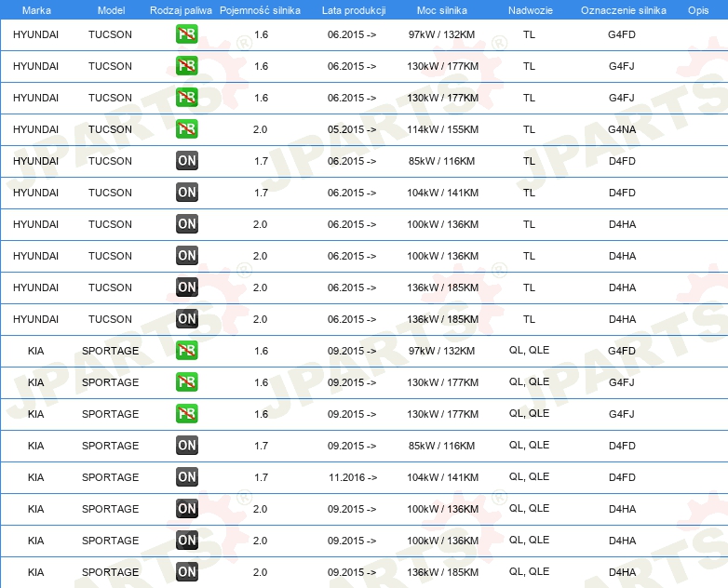Screen dimensions: 728x588
Task: Click the Lata produkcji column header
Action: 353,9
